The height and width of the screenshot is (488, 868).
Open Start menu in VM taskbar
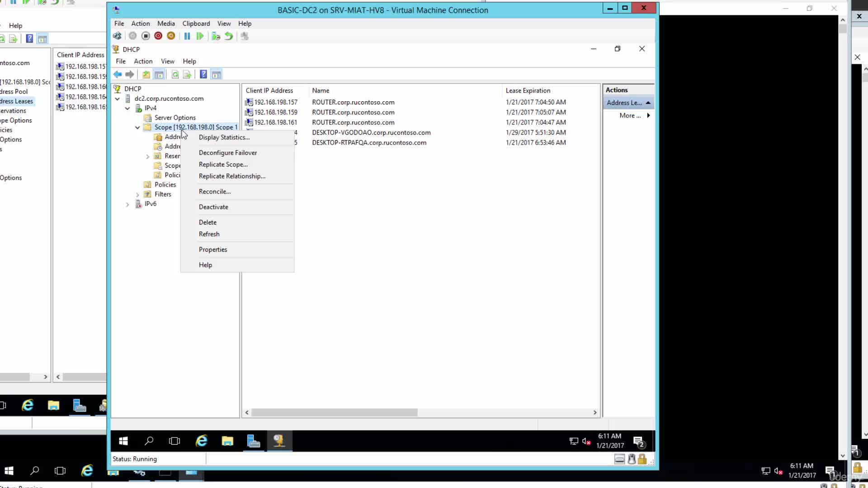pyautogui.click(x=123, y=441)
